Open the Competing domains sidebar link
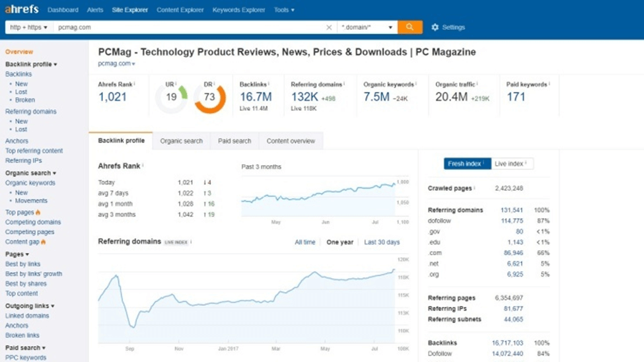 pyautogui.click(x=33, y=222)
